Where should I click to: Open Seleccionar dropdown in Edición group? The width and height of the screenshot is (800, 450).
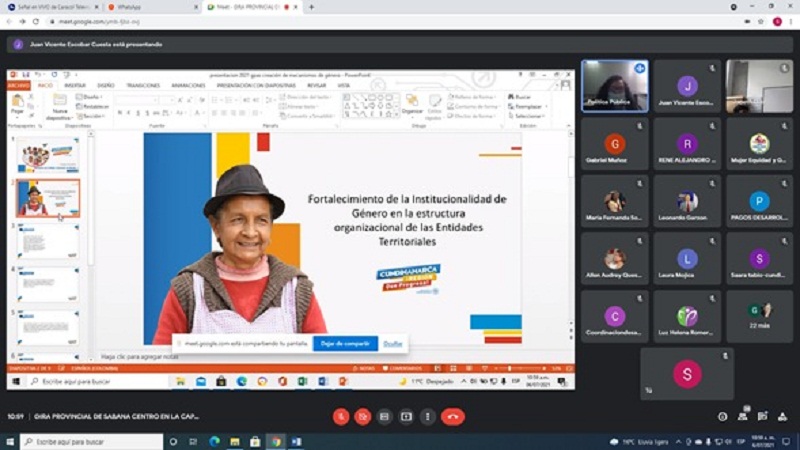[x=527, y=116]
